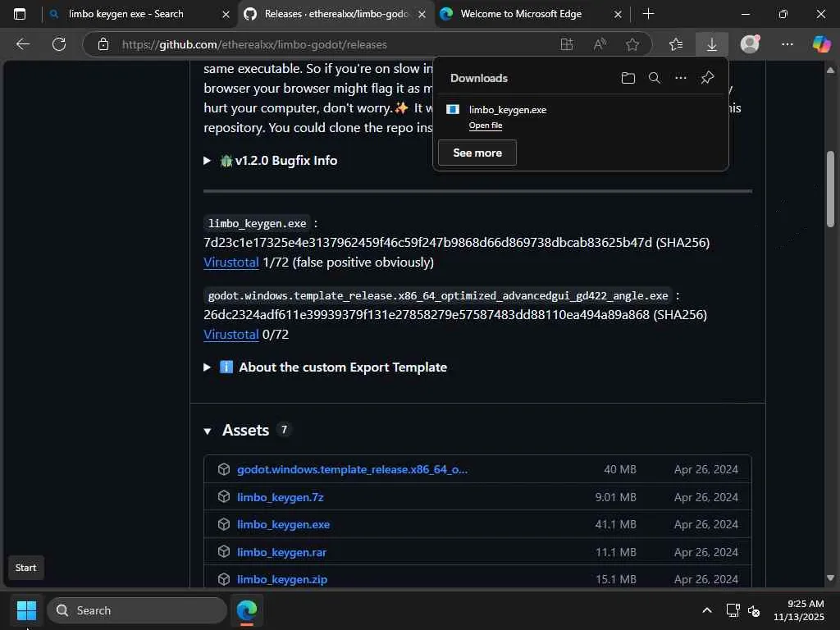840x630 pixels.
Task: Open clock showing 9:25 AM 11/13/2025
Action: (799, 610)
